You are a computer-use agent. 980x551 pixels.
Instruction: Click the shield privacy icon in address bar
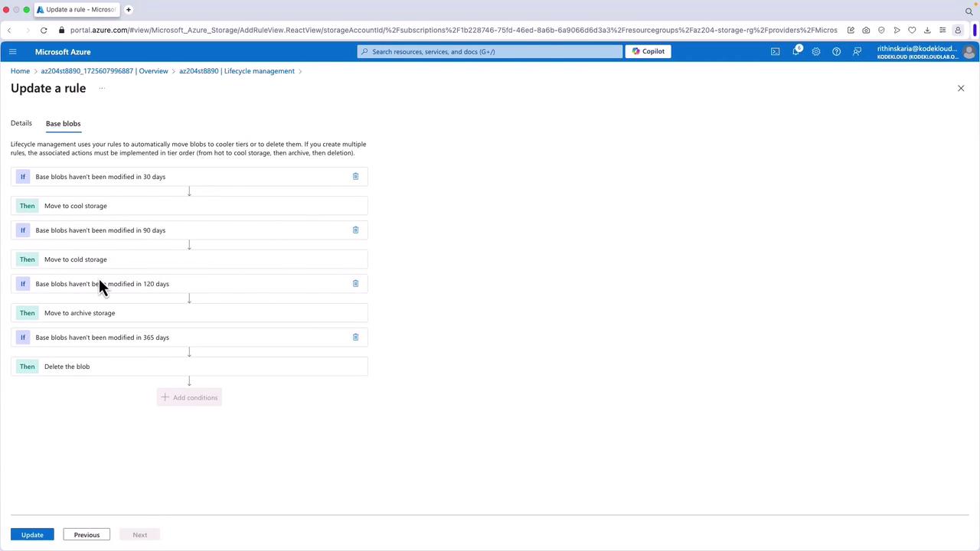point(881,30)
